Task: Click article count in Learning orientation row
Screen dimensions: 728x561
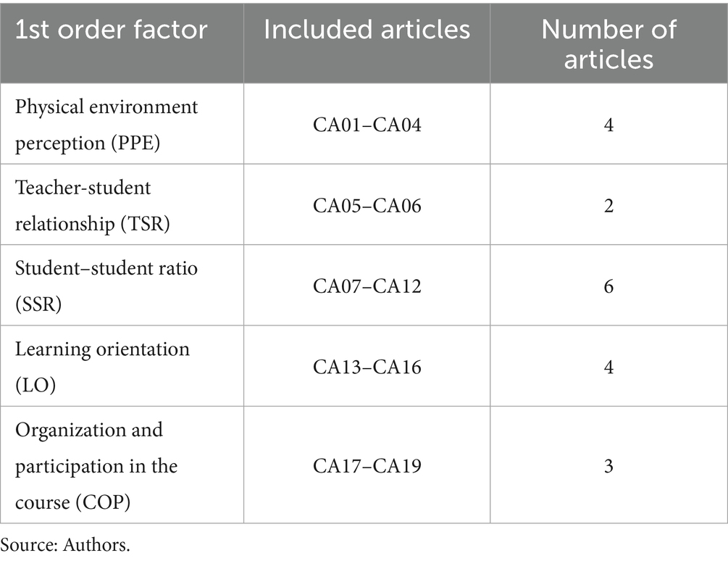Action: (608, 367)
